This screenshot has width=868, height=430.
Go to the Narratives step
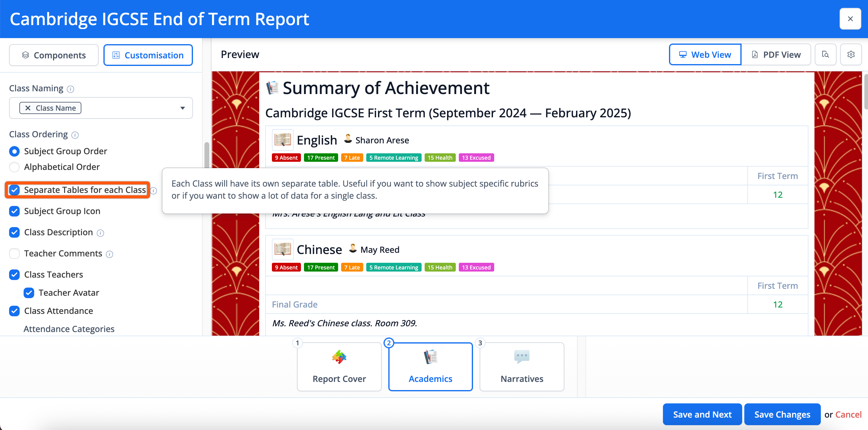click(x=522, y=366)
